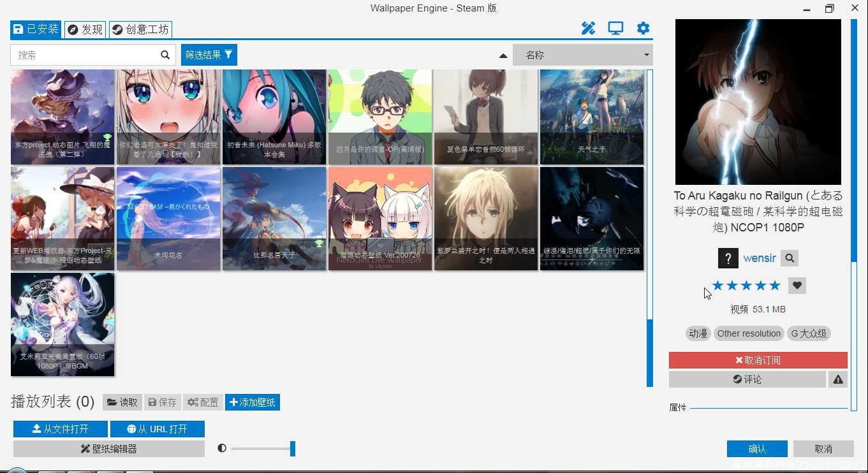
Task: Click 从文件打开 button
Action: click(61, 429)
